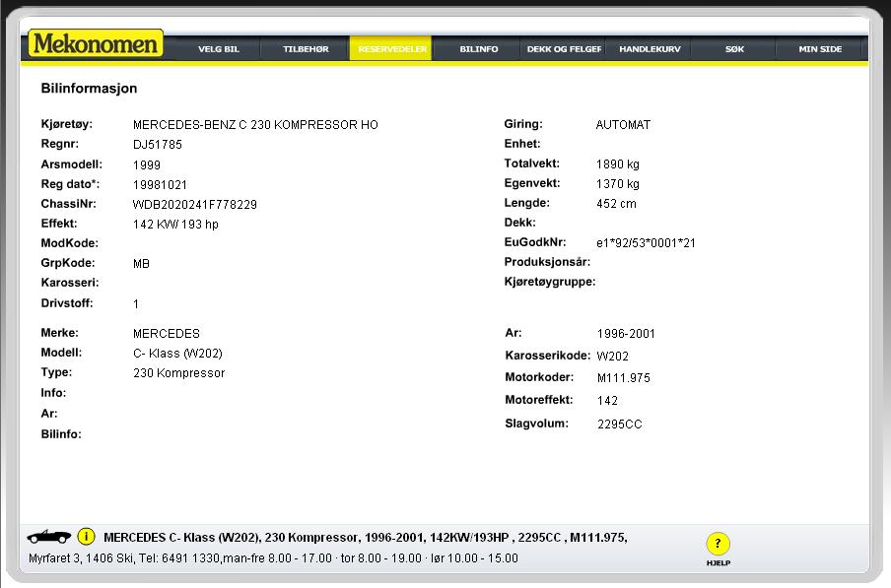Select the RESERVEDELER tab
Image resolution: width=891 pixels, height=588 pixels.
tap(391, 49)
